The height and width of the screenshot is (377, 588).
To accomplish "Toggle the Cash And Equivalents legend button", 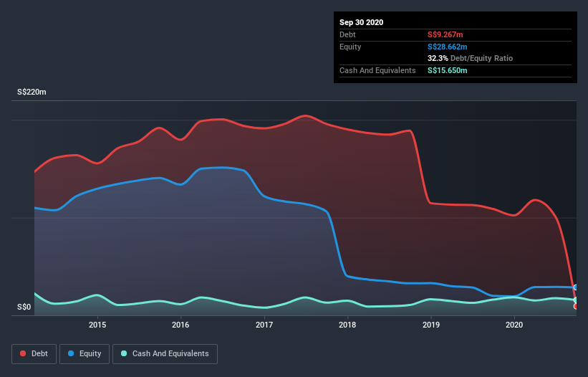I will pos(165,354).
